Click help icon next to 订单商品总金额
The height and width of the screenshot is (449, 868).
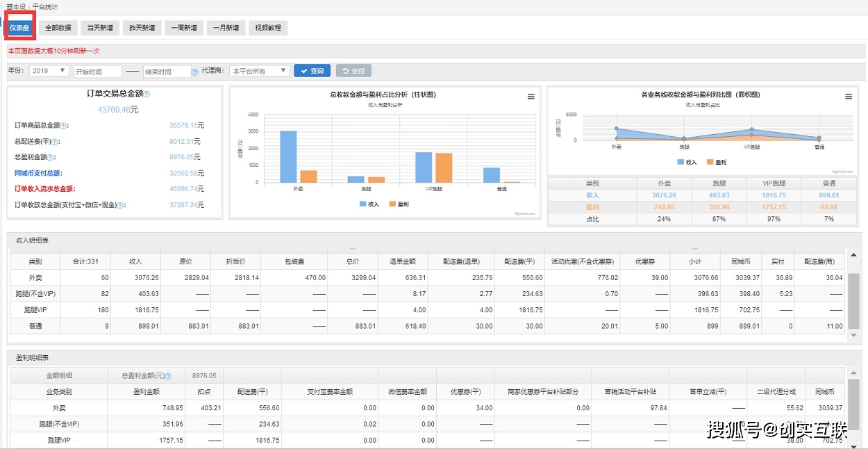click(x=63, y=126)
